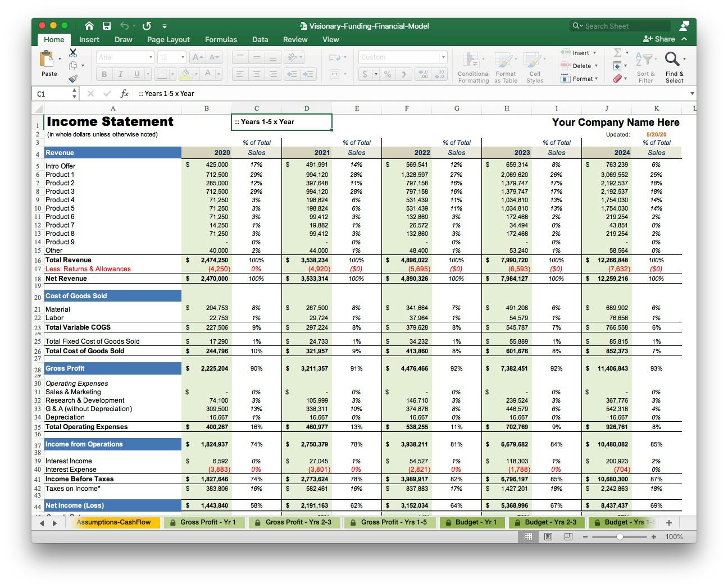Click the Redo arrow

[147, 26]
